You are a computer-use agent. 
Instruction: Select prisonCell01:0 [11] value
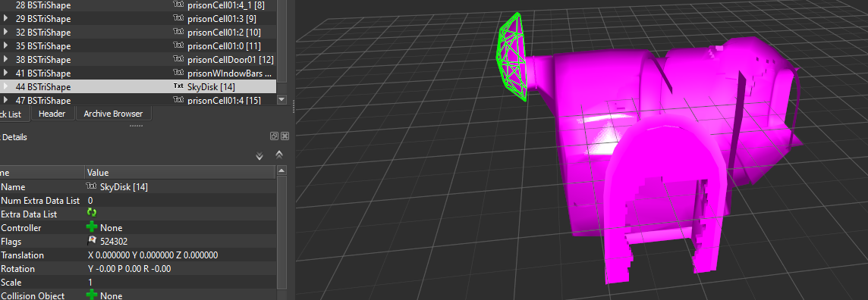pyautogui.click(x=224, y=45)
